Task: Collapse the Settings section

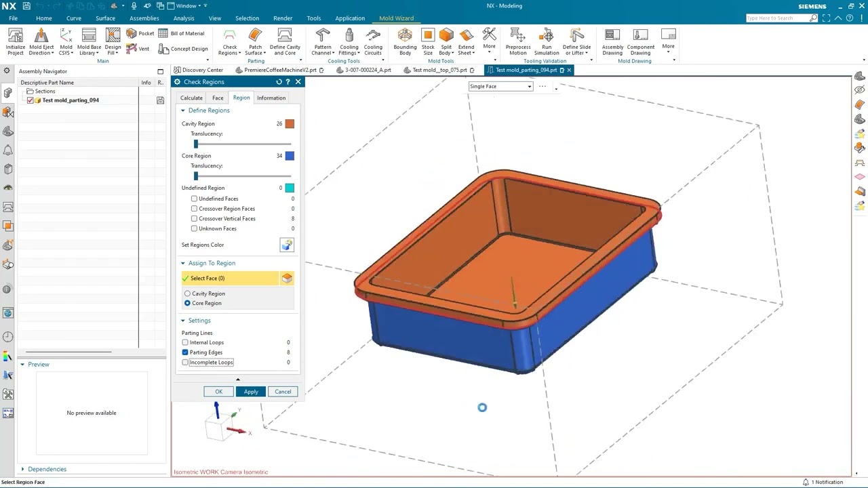Action: click(182, 321)
